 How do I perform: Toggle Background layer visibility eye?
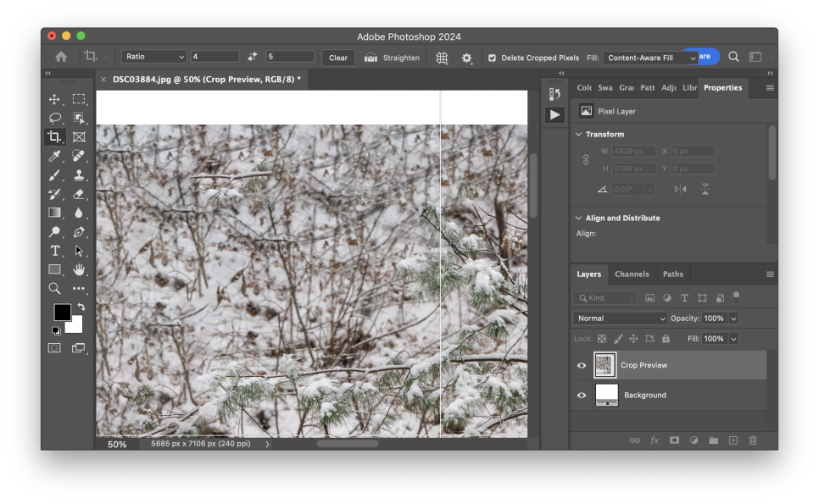(582, 395)
